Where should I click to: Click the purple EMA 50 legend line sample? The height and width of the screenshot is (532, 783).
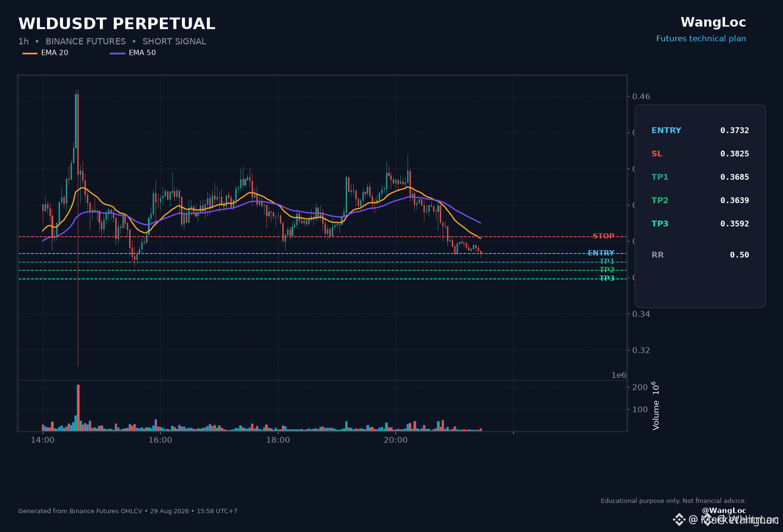click(x=118, y=53)
